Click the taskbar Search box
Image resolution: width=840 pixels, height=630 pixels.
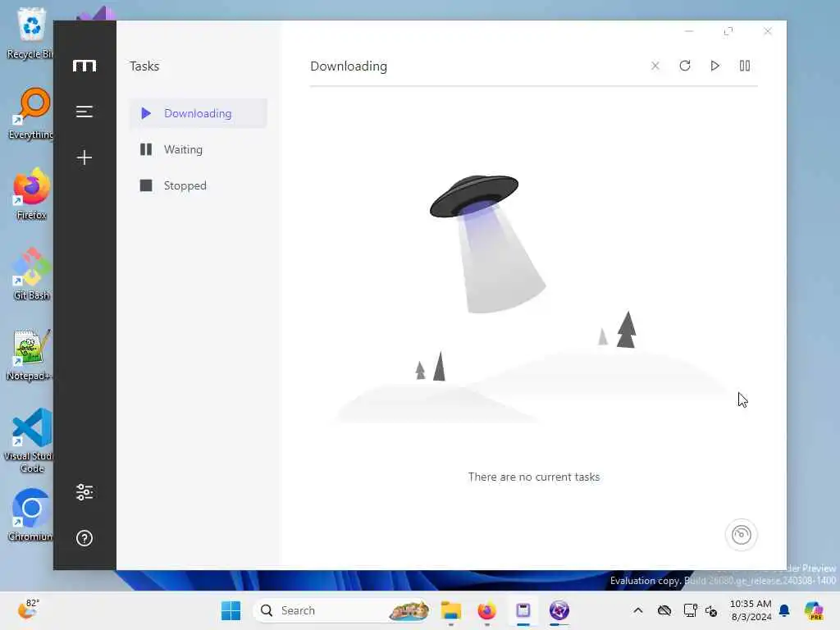(342, 610)
